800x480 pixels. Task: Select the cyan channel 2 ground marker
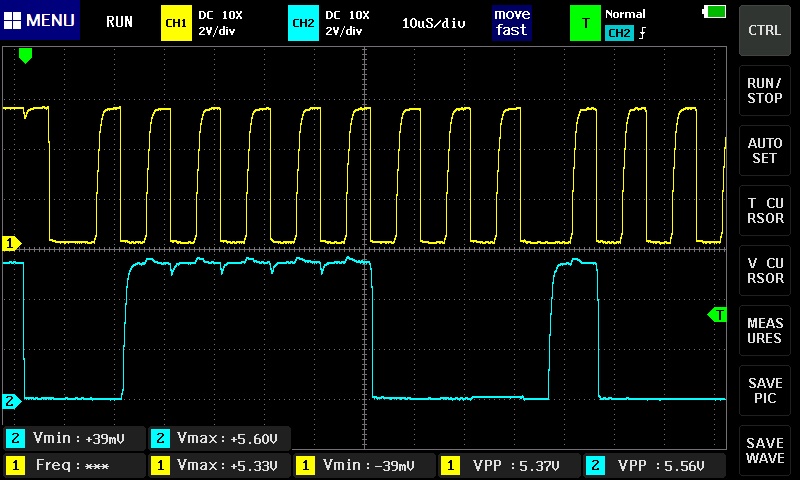[11, 401]
